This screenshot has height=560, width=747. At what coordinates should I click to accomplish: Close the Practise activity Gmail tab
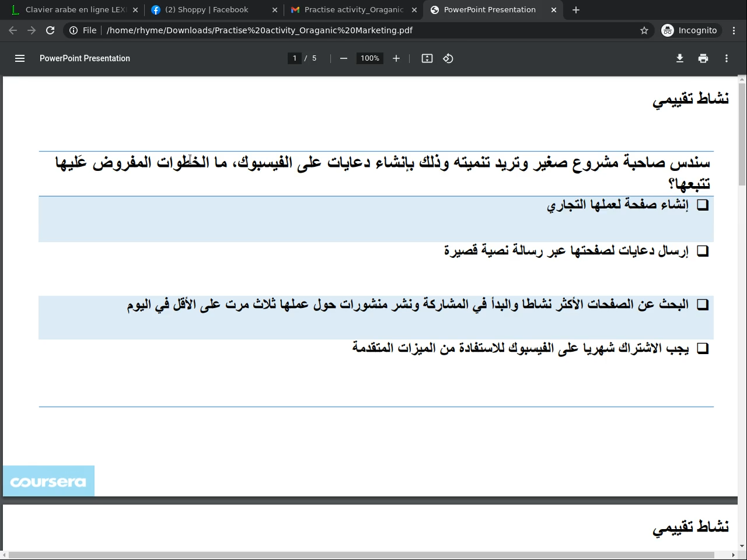point(414,10)
